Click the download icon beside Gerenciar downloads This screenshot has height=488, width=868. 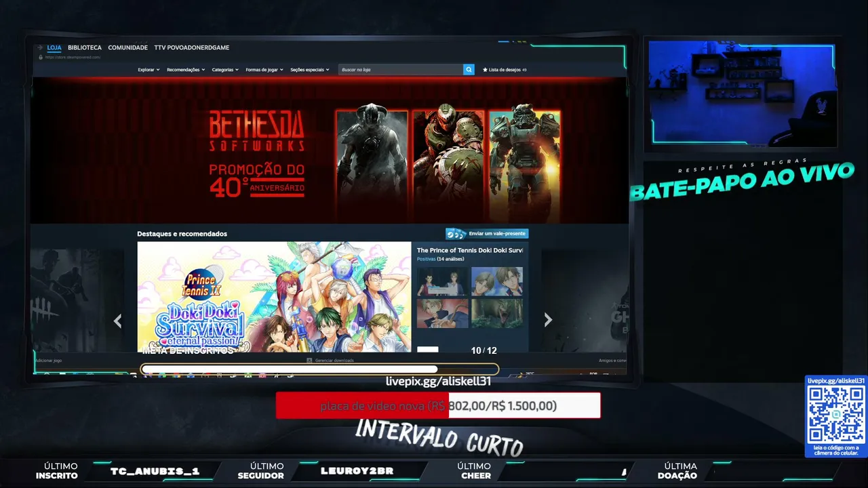click(x=309, y=361)
